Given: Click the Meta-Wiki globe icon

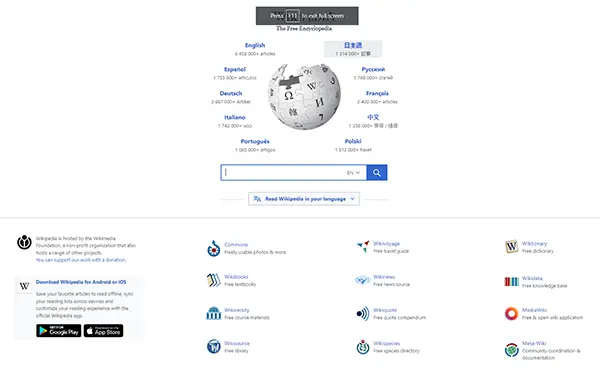Looking at the screenshot, I should coord(512,350).
